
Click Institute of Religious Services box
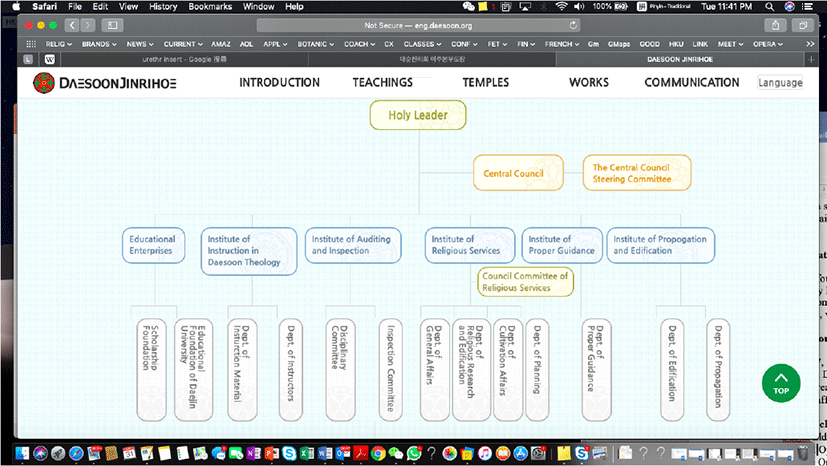[x=470, y=245]
